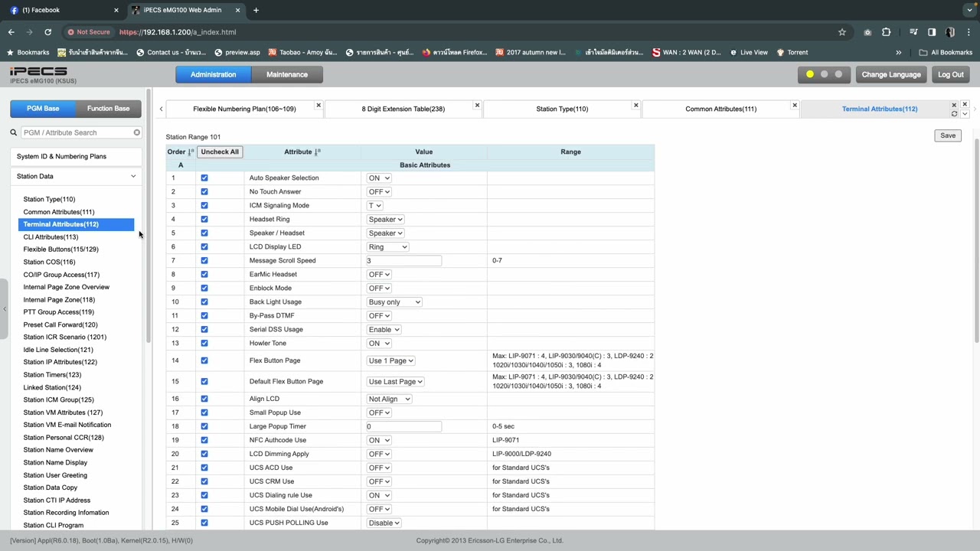Toggle the ICM Signaling Mode checkbox

(x=204, y=205)
